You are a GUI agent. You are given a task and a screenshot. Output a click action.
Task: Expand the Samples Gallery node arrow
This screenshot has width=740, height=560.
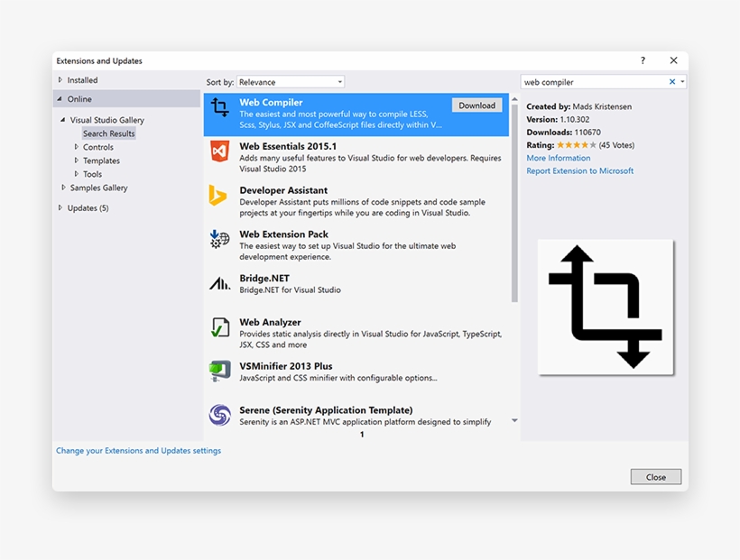tap(63, 188)
